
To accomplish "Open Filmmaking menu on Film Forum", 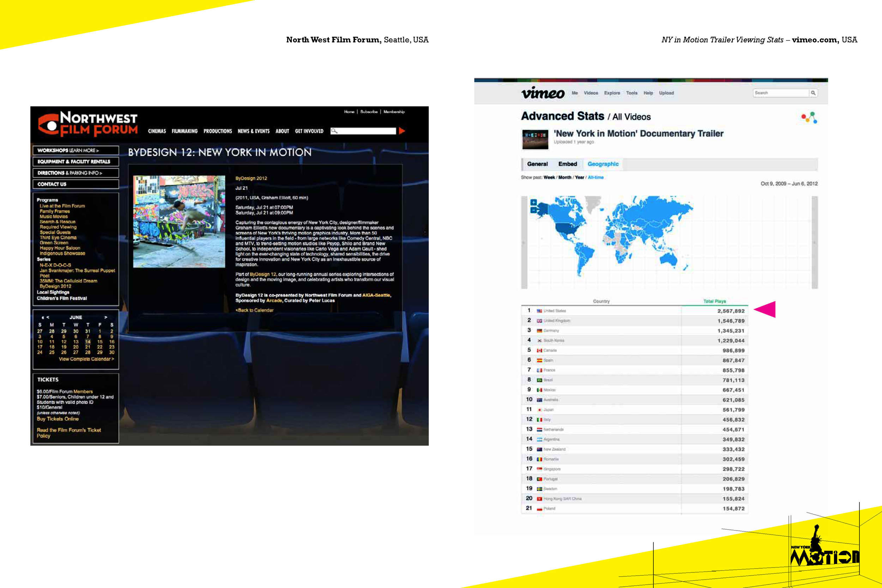I will click(x=185, y=131).
